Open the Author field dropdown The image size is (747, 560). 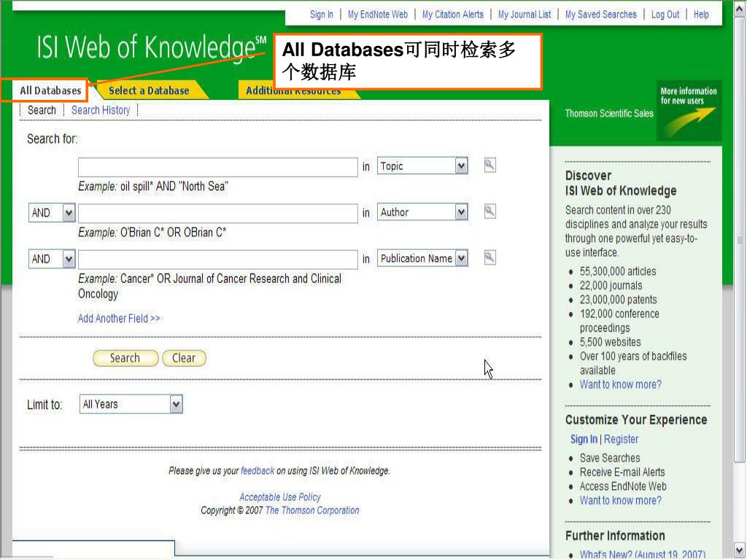tap(461, 212)
